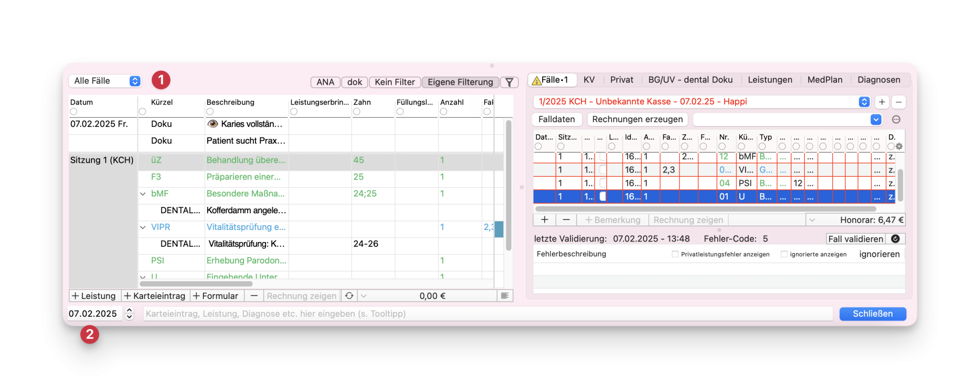Select Eigene Filterung button
This screenshot has width=980, height=389.
pyautogui.click(x=460, y=82)
